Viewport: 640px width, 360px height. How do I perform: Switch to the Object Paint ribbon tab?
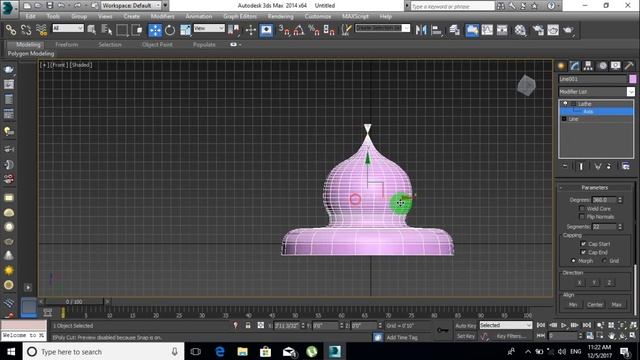click(157, 44)
